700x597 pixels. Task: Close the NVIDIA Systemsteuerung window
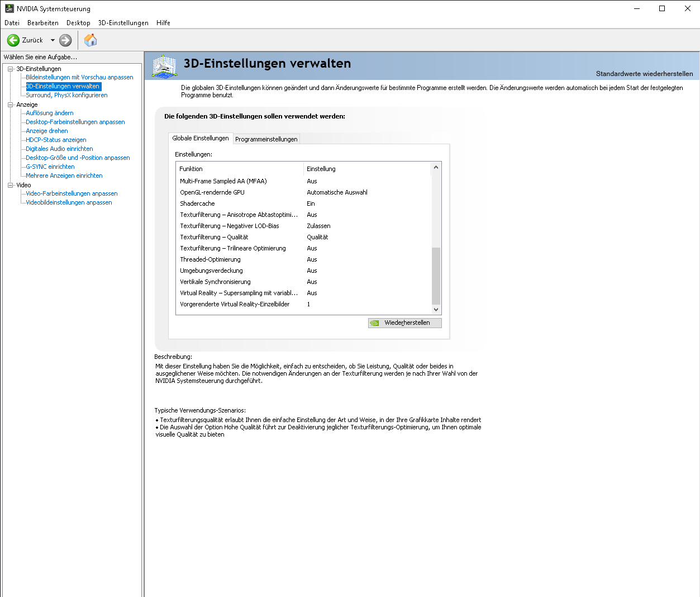pyautogui.click(x=688, y=8)
